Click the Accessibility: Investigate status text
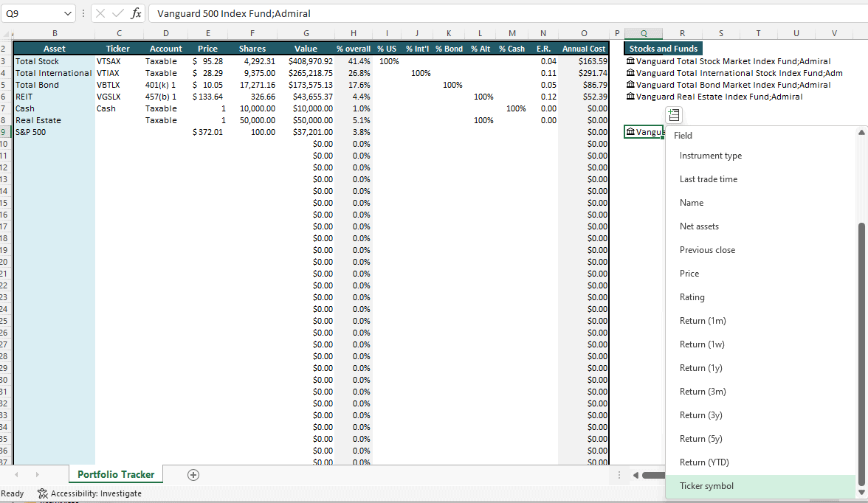868x503 pixels. point(96,493)
